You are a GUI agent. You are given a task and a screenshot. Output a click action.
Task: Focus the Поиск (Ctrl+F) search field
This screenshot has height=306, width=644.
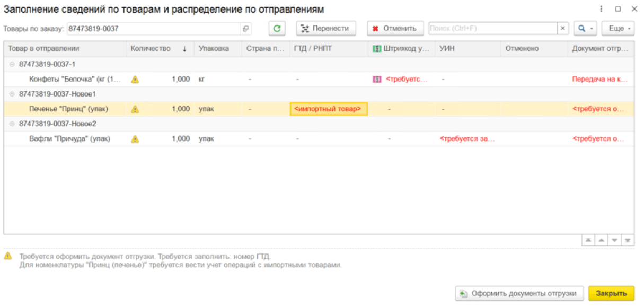tap(492, 28)
